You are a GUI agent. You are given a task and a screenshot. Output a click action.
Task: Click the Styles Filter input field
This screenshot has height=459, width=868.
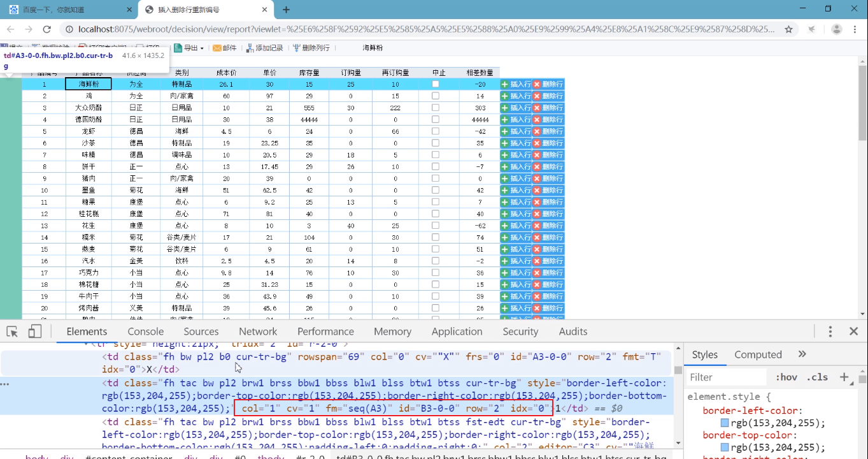point(726,377)
